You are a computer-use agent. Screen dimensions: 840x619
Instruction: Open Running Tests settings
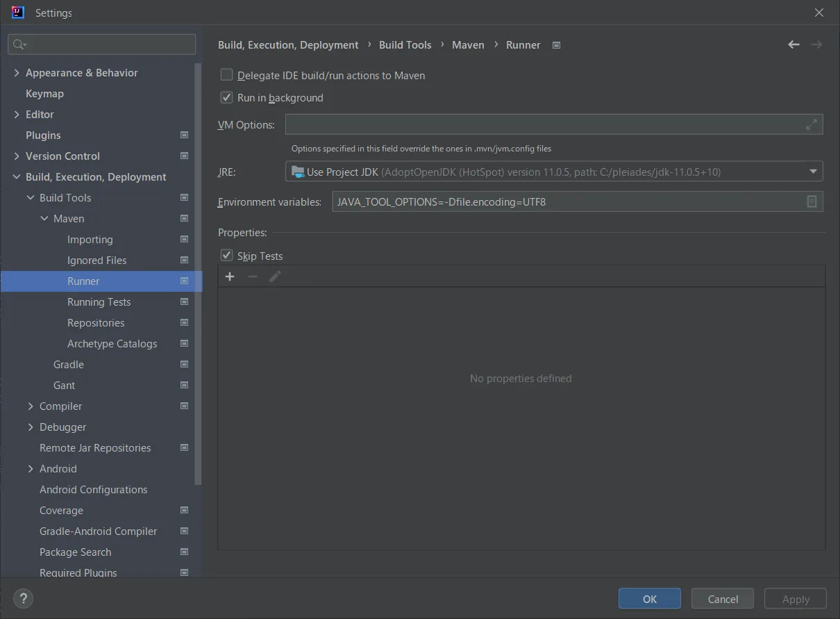pos(99,302)
